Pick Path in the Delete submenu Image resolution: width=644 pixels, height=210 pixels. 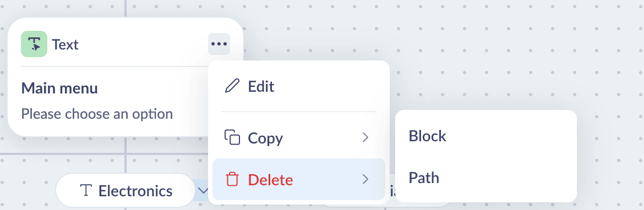pos(486,178)
